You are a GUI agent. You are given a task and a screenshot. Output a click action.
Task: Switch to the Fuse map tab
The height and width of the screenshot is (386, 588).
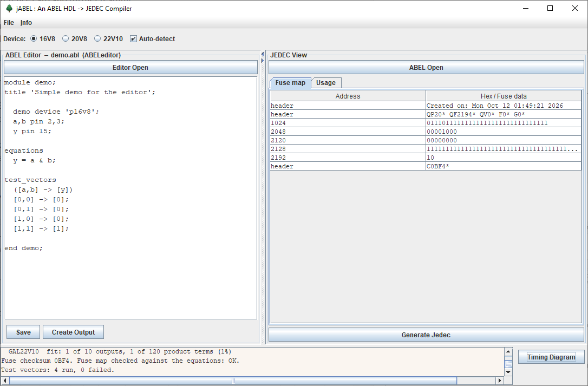click(x=290, y=82)
